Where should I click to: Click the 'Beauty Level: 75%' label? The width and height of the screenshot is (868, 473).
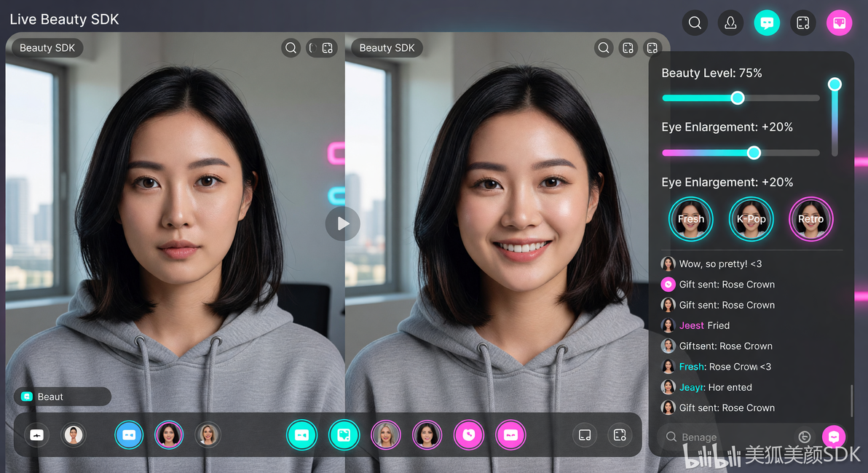pyautogui.click(x=711, y=73)
